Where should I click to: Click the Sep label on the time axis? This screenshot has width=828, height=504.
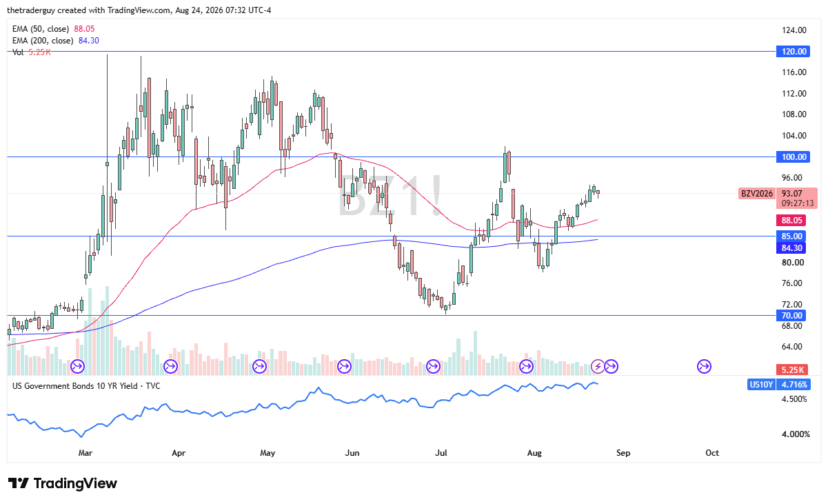click(623, 453)
